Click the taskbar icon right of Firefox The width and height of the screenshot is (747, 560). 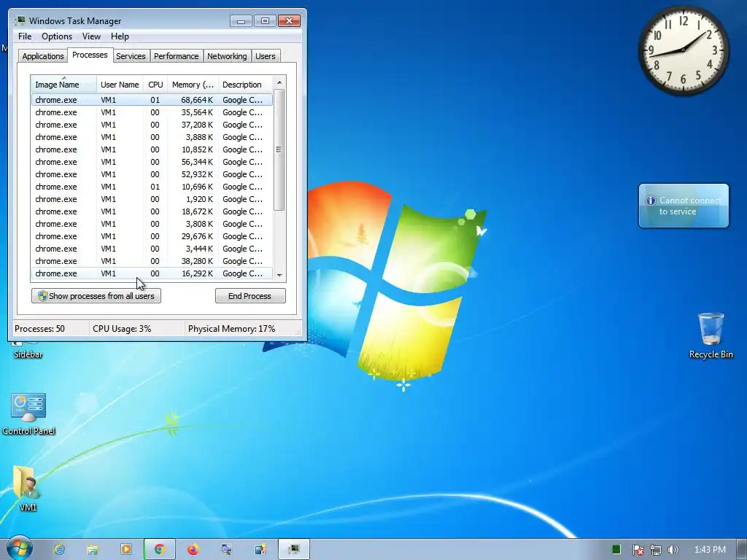click(x=226, y=549)
